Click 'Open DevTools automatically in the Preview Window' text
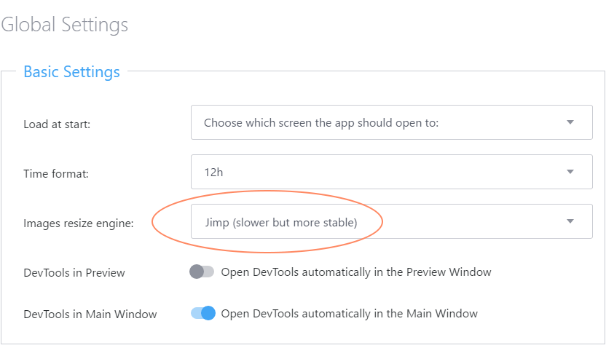 tap(355, 272)
